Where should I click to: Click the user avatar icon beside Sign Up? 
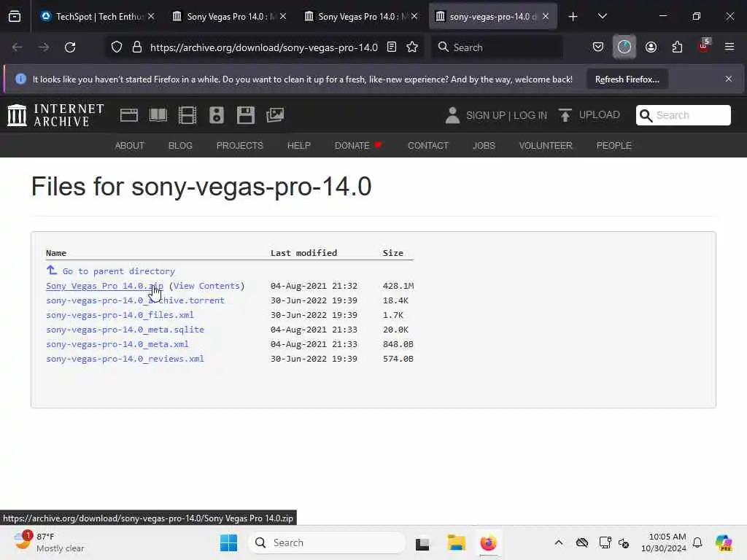(x=452, y=115)
